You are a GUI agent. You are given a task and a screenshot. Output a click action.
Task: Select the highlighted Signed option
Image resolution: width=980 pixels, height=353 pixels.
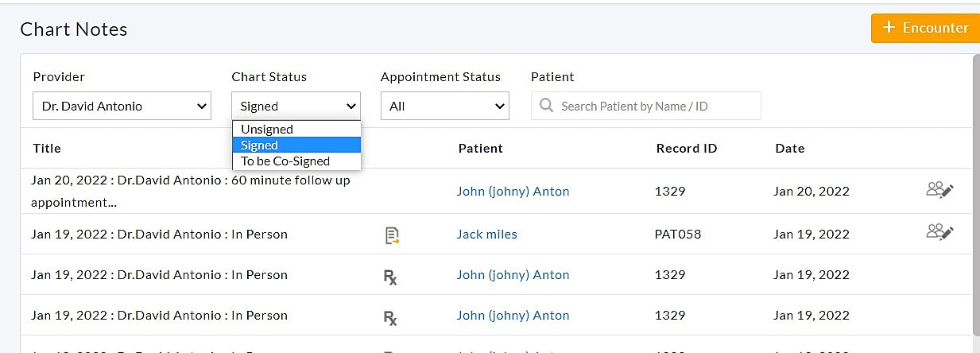(259, 145)
